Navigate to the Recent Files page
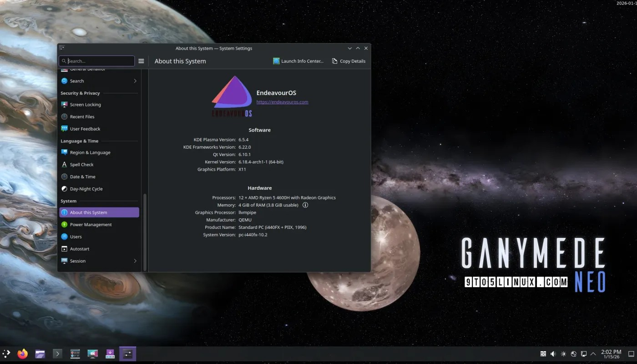637x364 pixels. (81, 116)
